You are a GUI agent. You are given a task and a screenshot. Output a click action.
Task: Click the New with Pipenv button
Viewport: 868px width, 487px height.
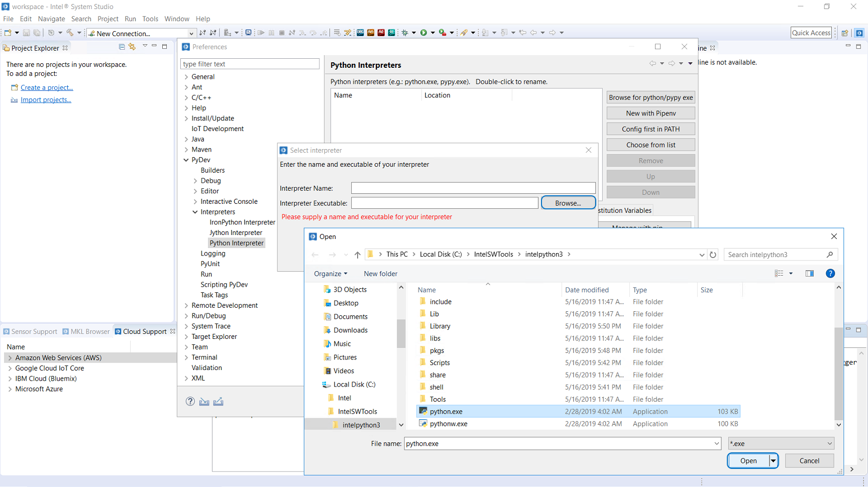tap(650, 113)
